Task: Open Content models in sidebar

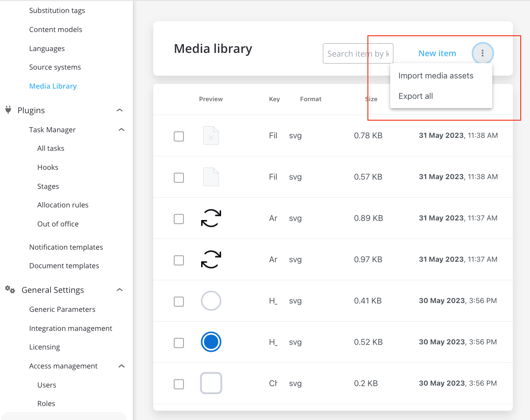Action: [55, 29]
